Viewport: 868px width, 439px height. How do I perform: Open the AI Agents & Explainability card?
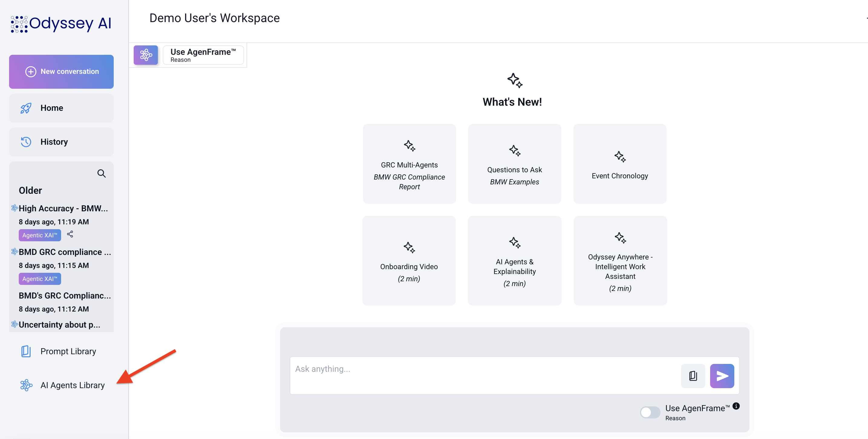pyautogui.click(x=514, y=260)
